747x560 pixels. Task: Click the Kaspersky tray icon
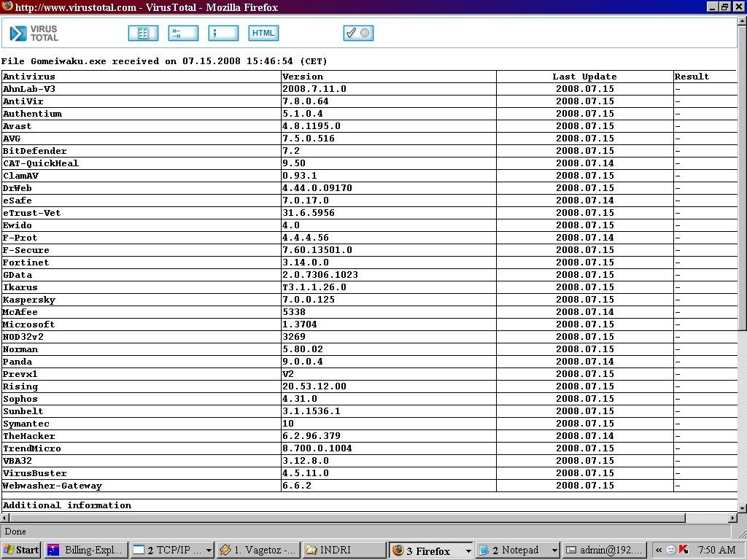(684, 550)
